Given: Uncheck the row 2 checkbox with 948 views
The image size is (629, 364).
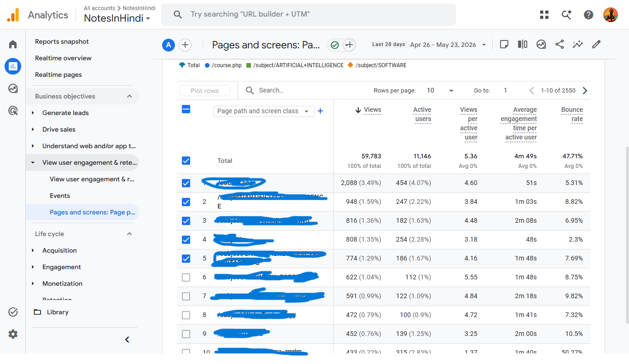Looking at the screenshot, I should 186,202.
